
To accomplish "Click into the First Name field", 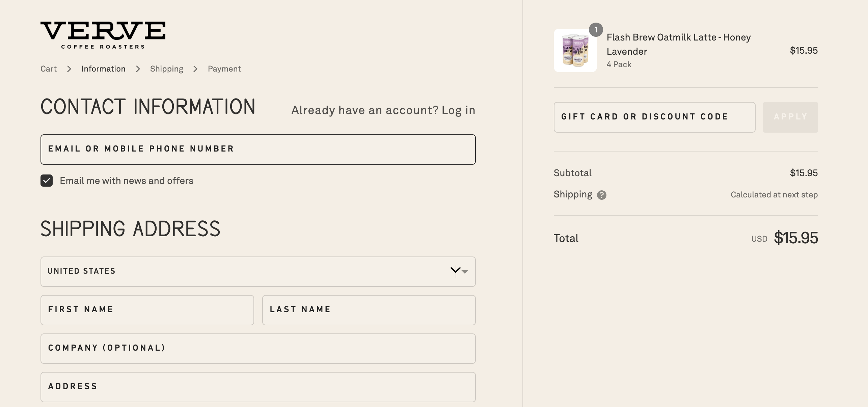I will click(x=147, y=310).
